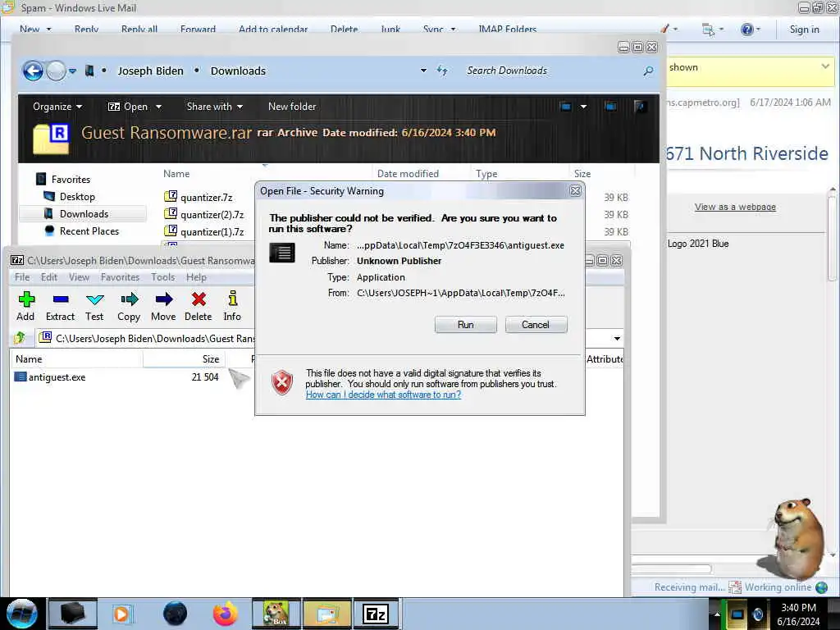Click the Test icon in 7-Zip

point(95,299)
